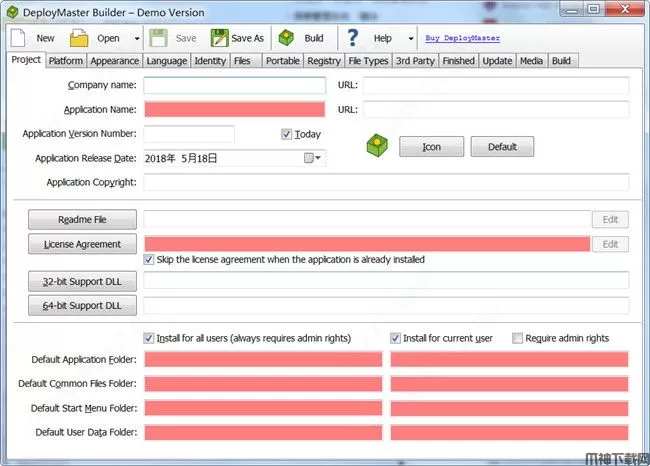650x466 pixels.
Task: Click the URL field beside Company name
Action: tap(496, 85)
